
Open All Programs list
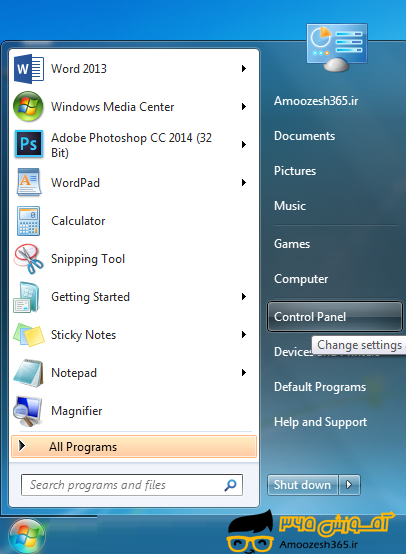(x=134, y=447)
